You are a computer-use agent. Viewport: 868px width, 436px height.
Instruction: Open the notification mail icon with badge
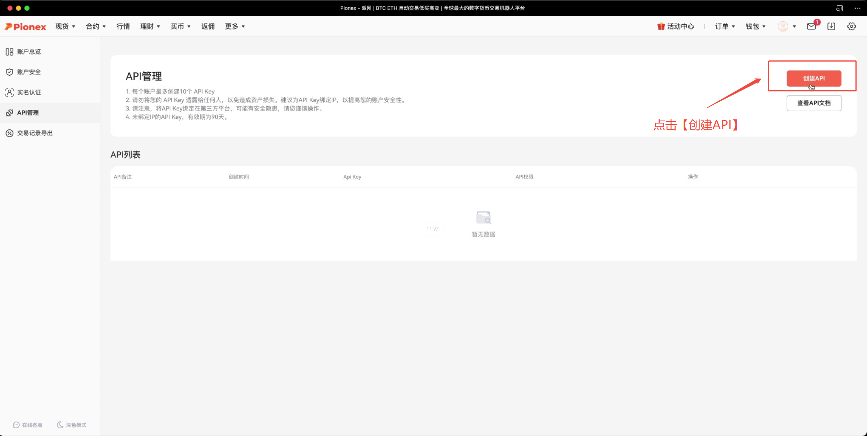[811, 26]
